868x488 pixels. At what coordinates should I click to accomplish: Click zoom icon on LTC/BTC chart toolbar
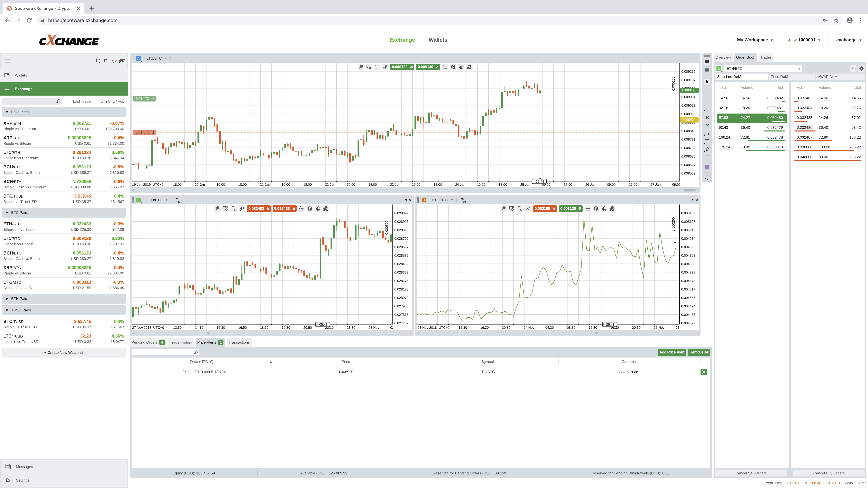click(x=361, y=67)
